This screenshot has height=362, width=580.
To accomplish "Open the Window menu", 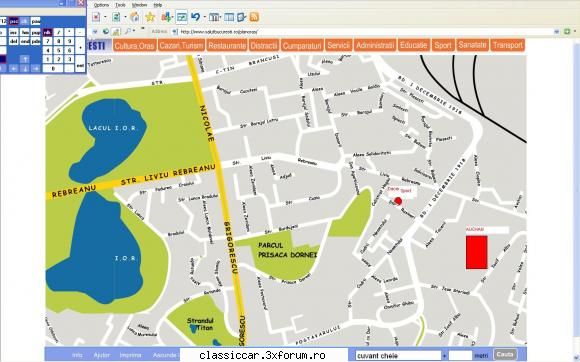I will coord(139,5).
